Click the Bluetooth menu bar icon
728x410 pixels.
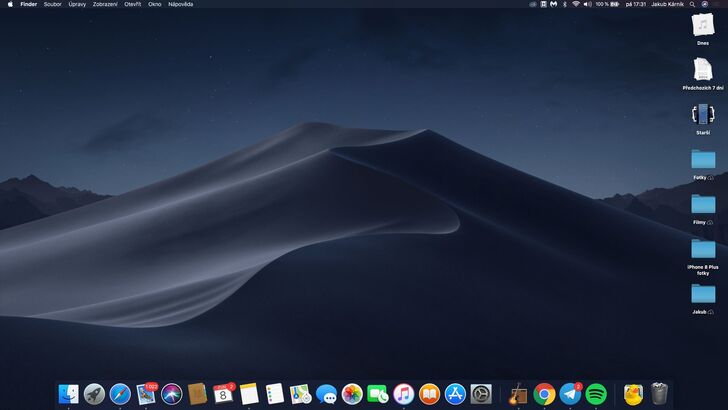coord(565,4)
